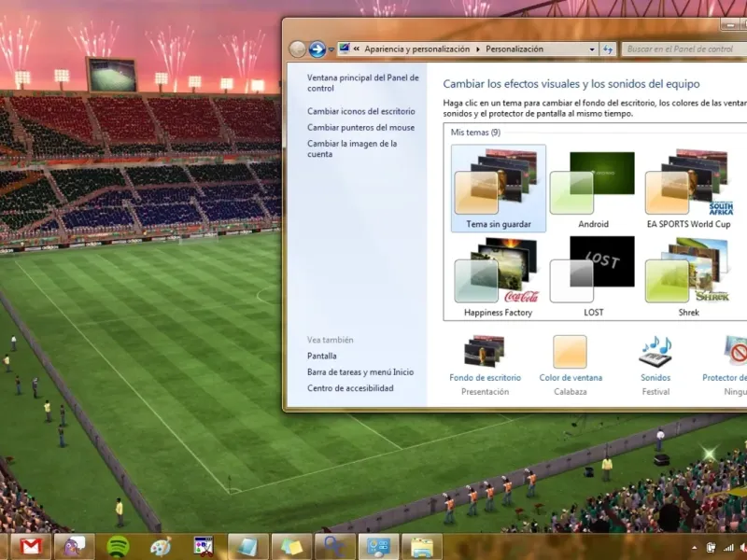Expand the double chevron at the breadcrumb start
The width and height of the screenshot is (747, 560).
click(x=357, y=49)
